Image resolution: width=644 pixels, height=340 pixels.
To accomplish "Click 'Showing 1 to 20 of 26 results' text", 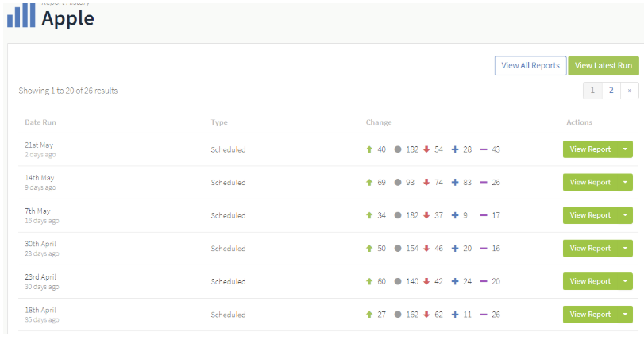I will (x=68, y=91).
